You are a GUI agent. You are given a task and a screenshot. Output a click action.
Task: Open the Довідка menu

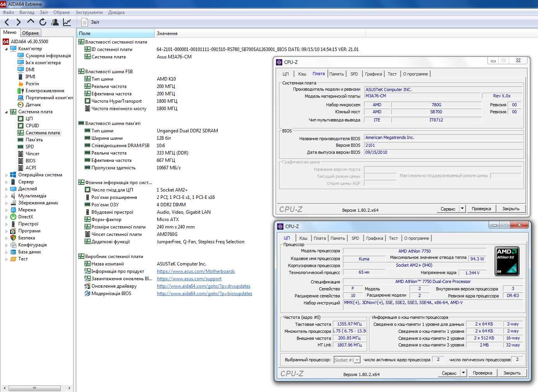click(x=116, y=12)
